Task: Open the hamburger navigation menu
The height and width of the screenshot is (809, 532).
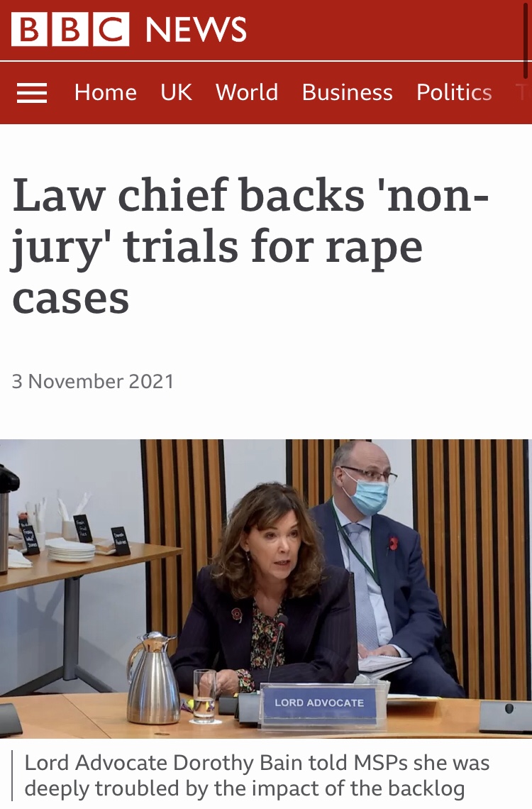Action: 32,93
